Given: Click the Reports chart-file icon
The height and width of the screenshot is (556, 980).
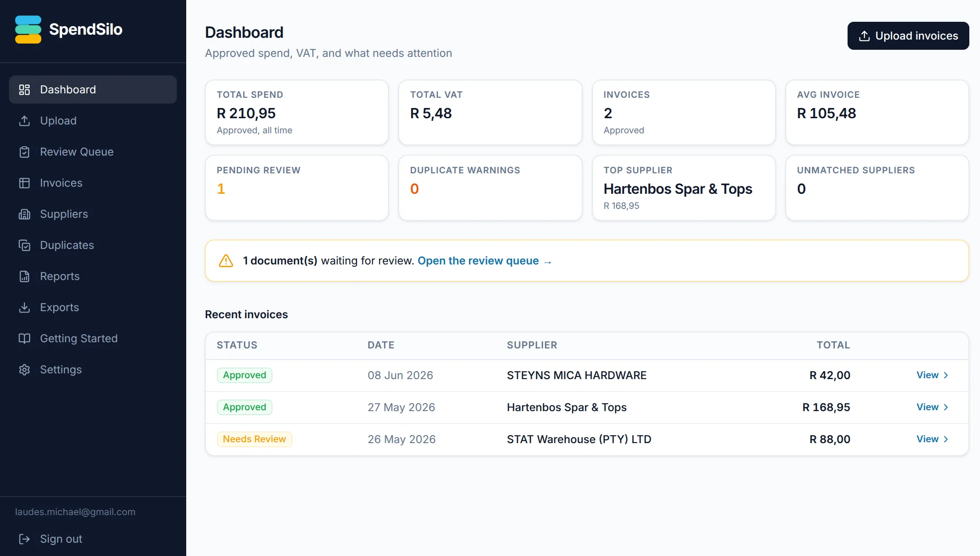Looking at the screenshot, I should coord(24,276).
